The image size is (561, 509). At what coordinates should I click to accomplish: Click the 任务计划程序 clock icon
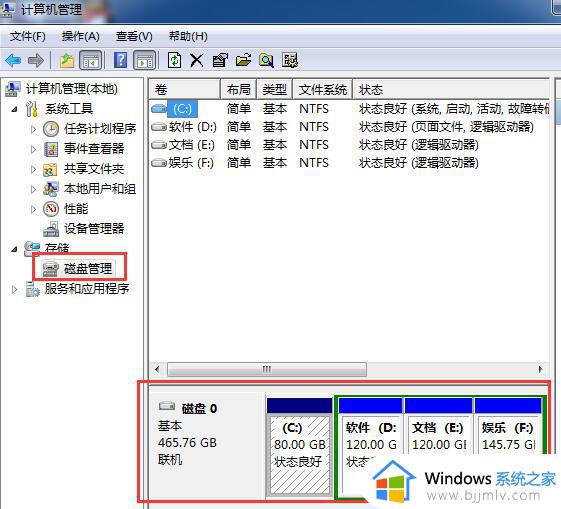point(51,129)
